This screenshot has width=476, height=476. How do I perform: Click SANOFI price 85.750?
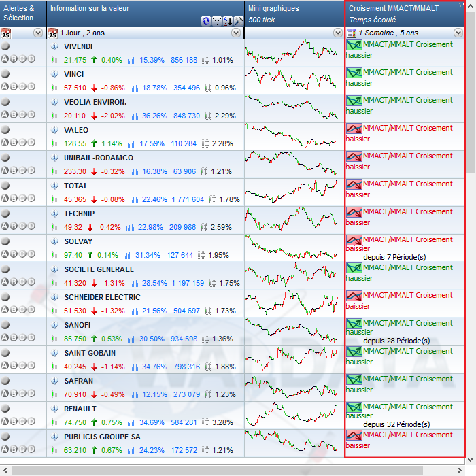coord(75,339)
